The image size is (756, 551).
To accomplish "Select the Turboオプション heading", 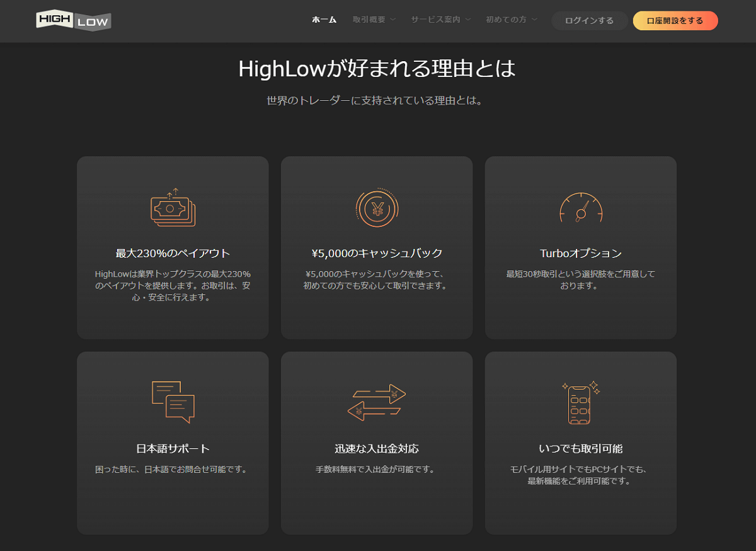I will 581,253.
